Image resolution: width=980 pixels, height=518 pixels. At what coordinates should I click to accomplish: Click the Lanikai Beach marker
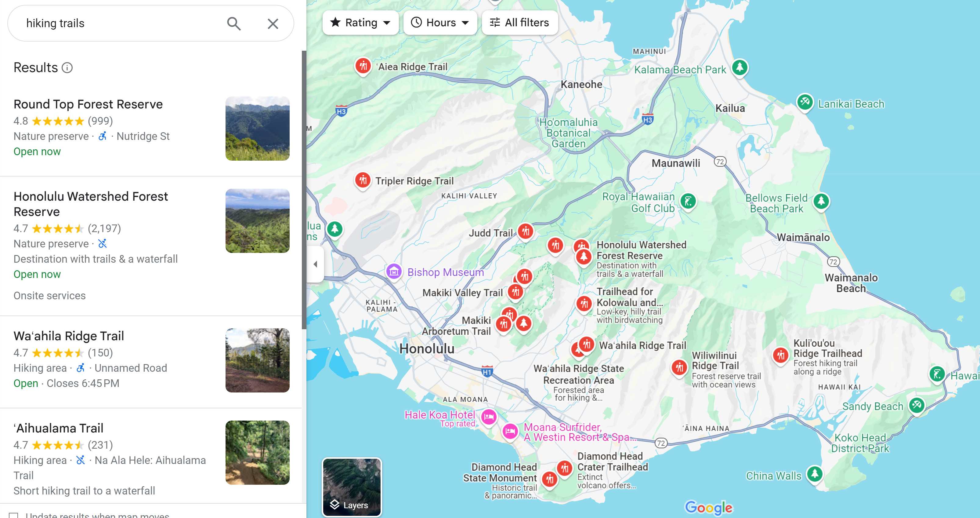[805, 103]
